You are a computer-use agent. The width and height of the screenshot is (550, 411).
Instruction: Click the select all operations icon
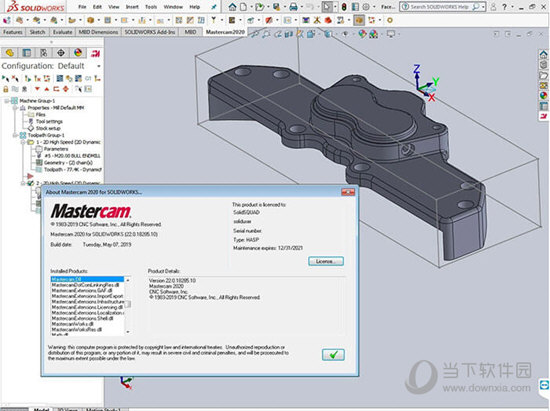(5, 78)
